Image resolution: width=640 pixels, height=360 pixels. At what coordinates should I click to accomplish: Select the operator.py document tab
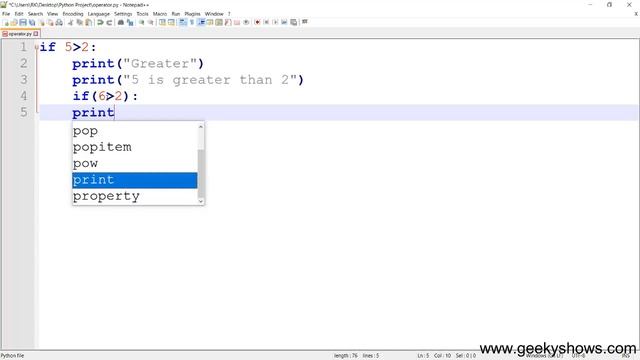pos(20,34)
